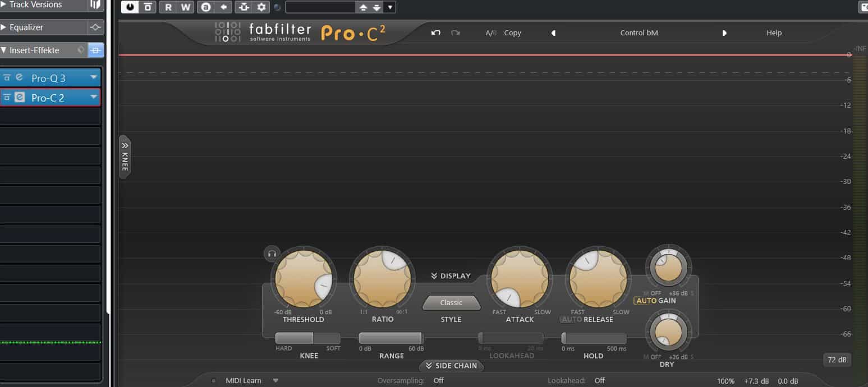Open the plugin settings gear icon
The image size is (868, 387).
pyautogui.click(x=260, y=7)
